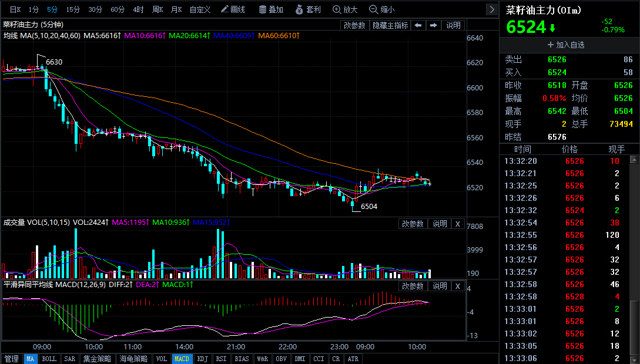
Task: Enable the KDJ sub-indicator
Action: click(202, 359)
